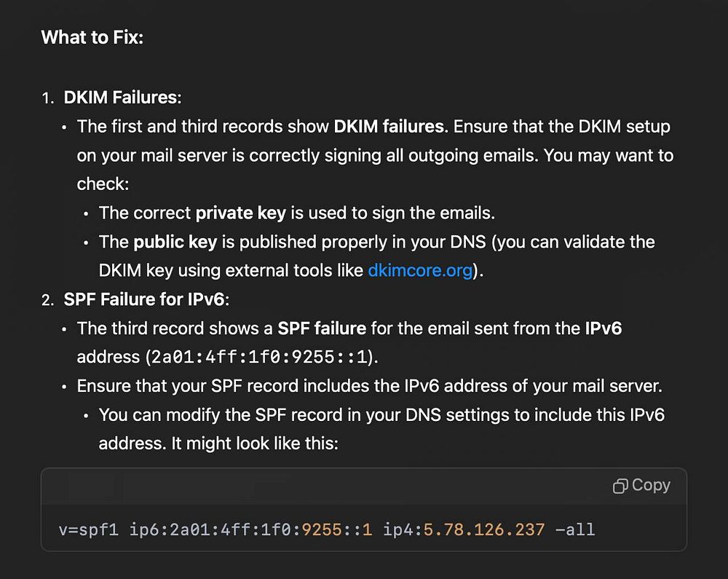Click the copy icon in code block
The width and height of the screenshot is (728, 579).
point(620,487)
